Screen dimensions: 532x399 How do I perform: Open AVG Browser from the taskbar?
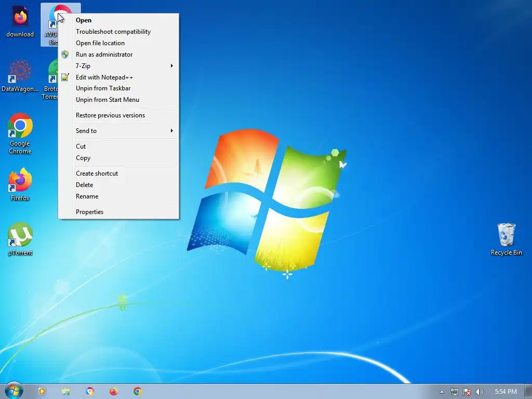click(90, 392)
